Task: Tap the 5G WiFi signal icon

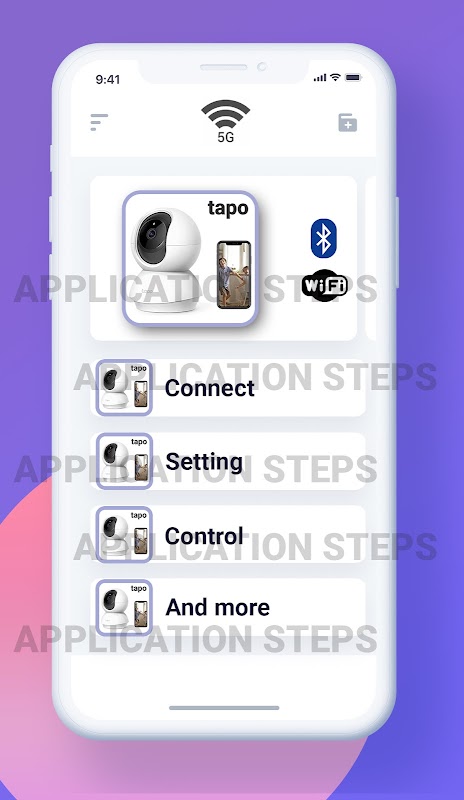Action: pyautogui.click(x=225, y=121)
